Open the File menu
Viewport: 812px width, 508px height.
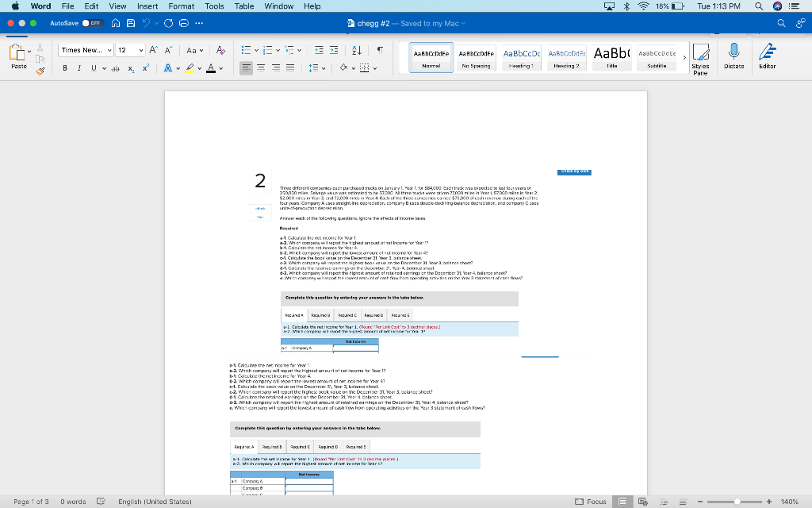[67, 6]
